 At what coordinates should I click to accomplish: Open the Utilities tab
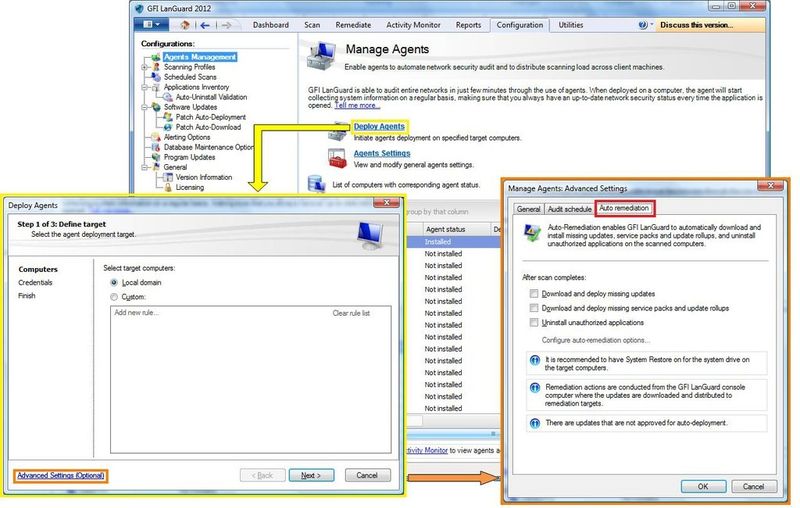pyautogui.click(x=570, y=25)
